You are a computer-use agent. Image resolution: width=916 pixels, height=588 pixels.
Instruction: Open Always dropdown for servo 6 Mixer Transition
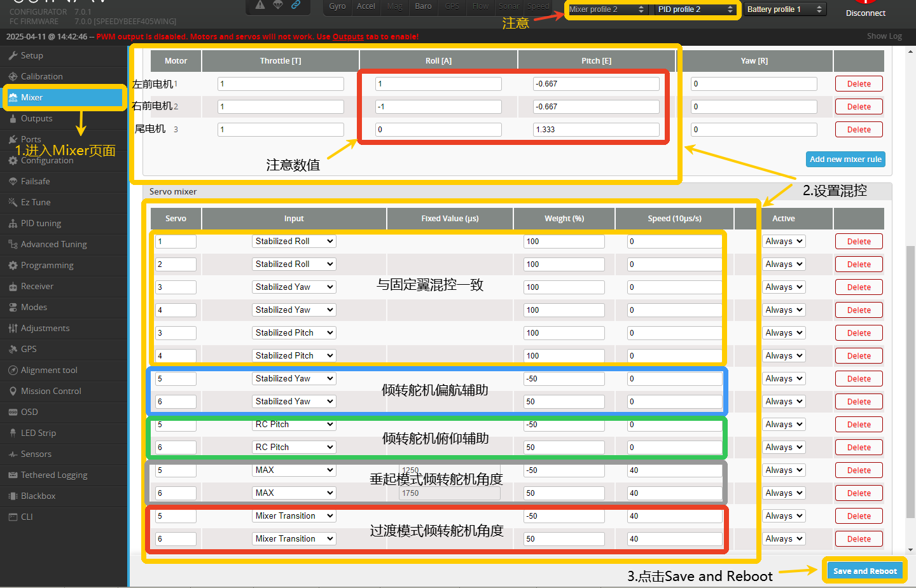pos(784,539)
